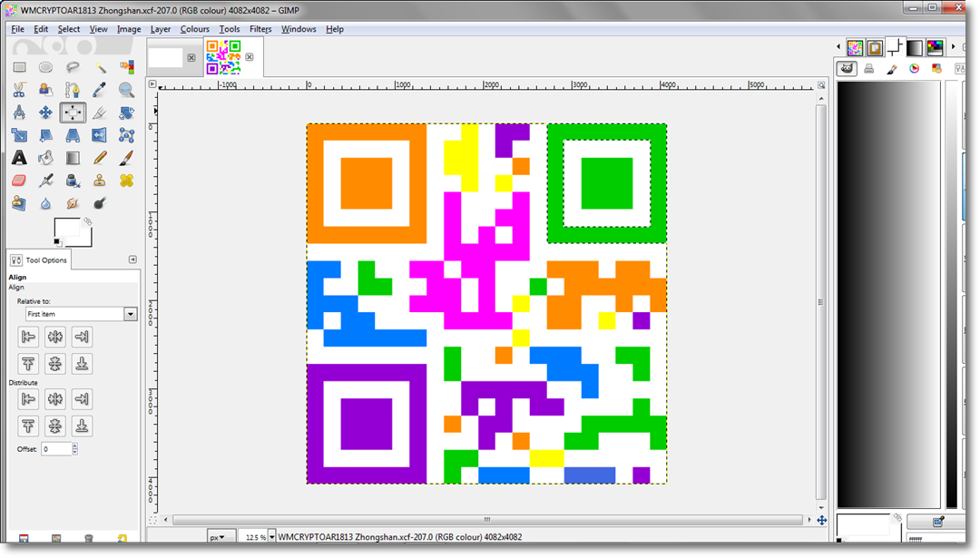Show previous dock tabs with left arrow

[x=838, y=47]
